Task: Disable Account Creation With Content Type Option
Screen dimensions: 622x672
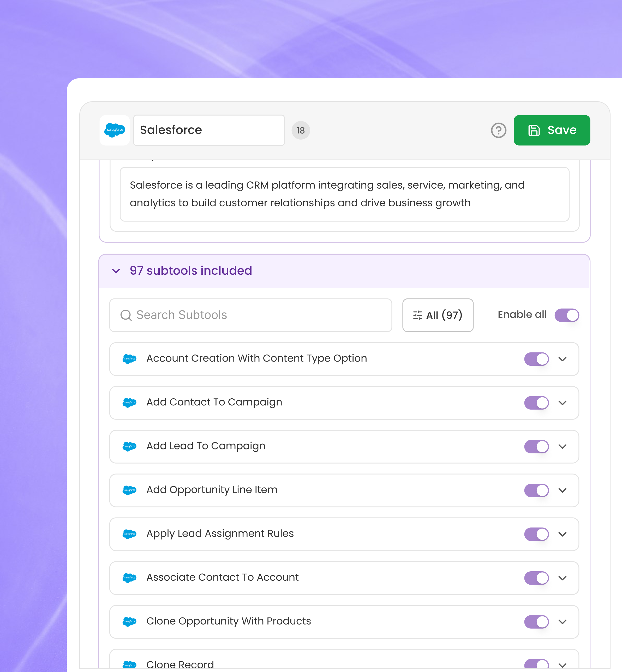Action: [536, 359]
